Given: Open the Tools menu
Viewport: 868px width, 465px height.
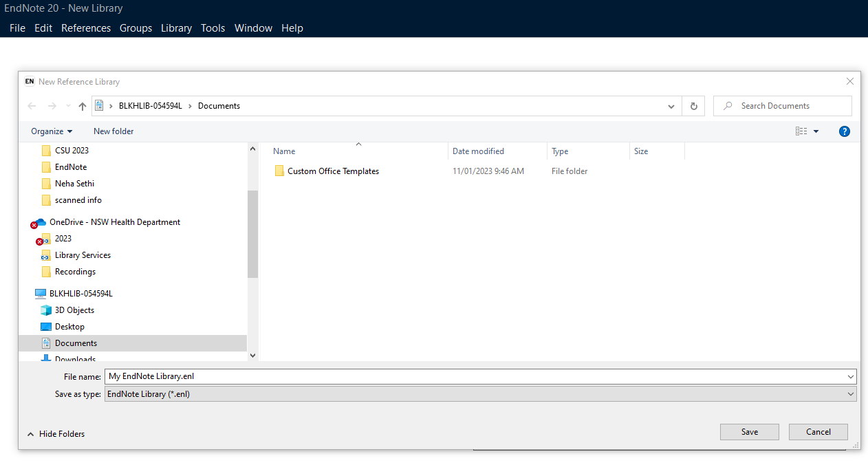Looking at the screenshot, I should 213,28.
